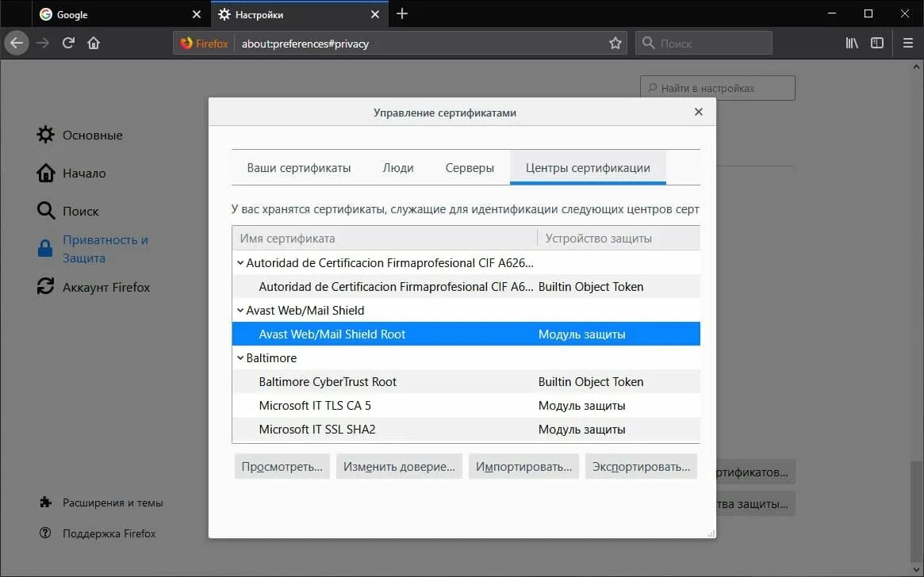Close the certificate manager dialog
The width and height of the screenshot is (924, 577).
point(698,112)
